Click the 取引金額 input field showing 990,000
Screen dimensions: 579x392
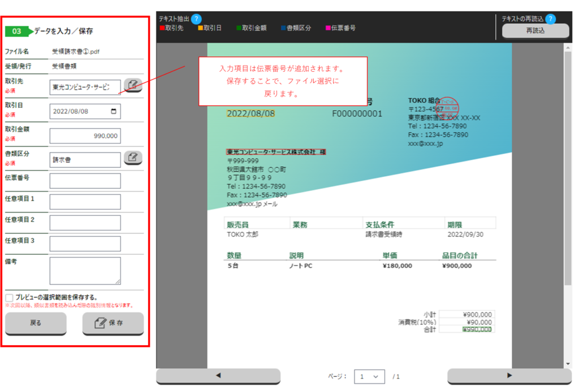(x=85, y=136)
